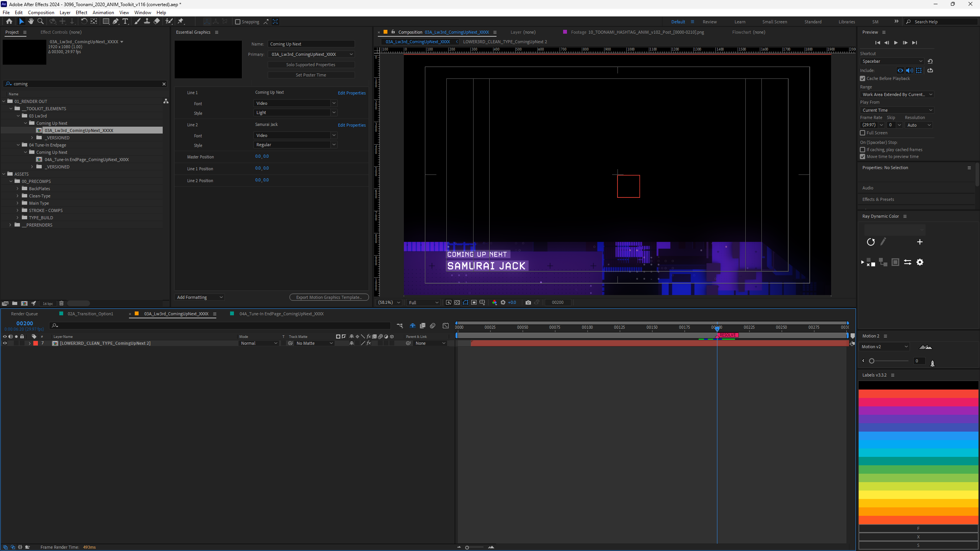Open the Effect menu
The height and width of the screenshot is (551, 980).
coord(82,13)
